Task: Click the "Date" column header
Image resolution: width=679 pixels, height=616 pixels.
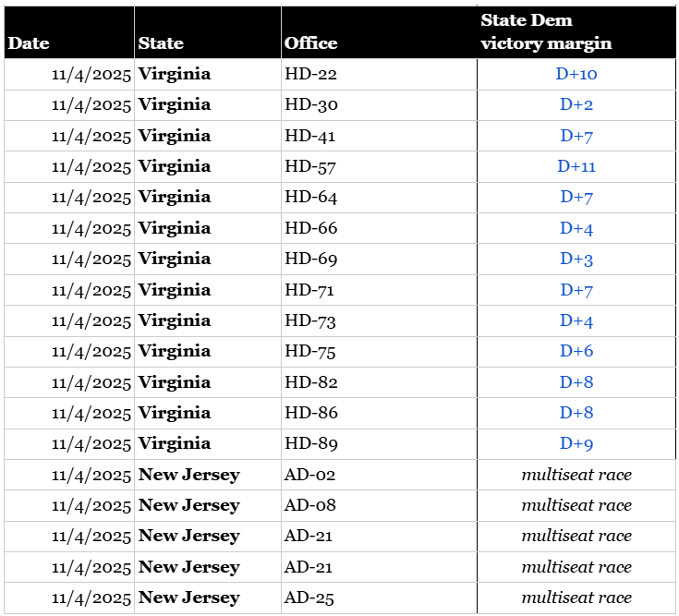Action: pyautogui.click(x=29, y=43)
